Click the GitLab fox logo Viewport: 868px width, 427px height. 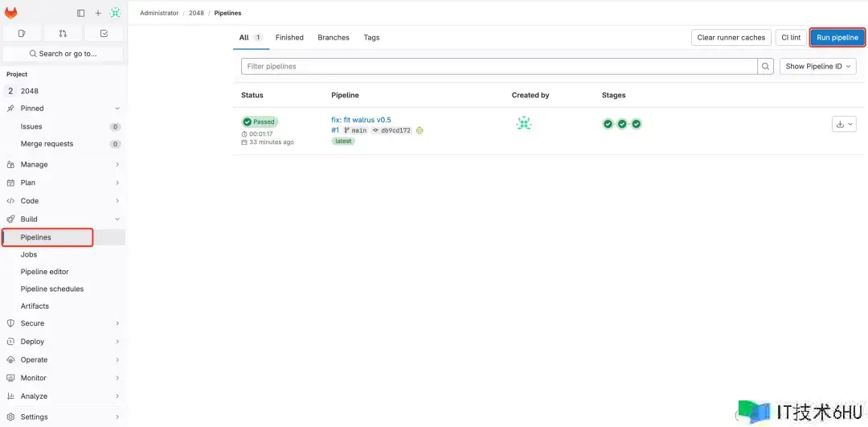pos(11,13)
